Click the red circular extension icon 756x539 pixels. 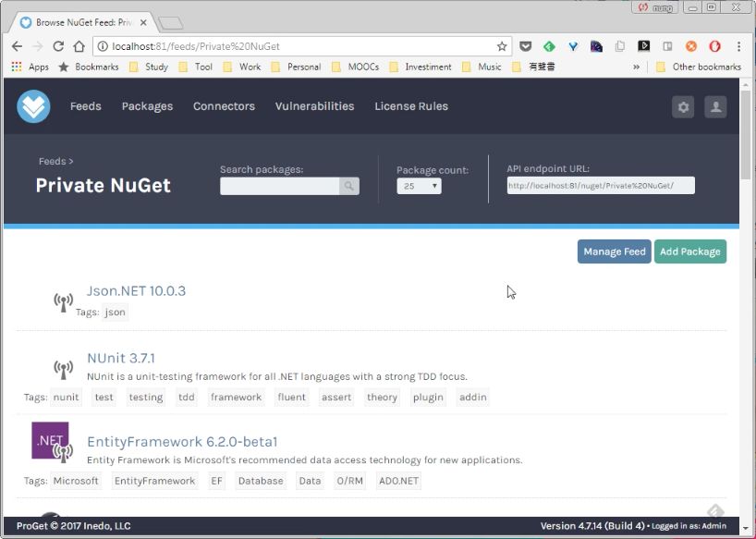click(714, 46)
